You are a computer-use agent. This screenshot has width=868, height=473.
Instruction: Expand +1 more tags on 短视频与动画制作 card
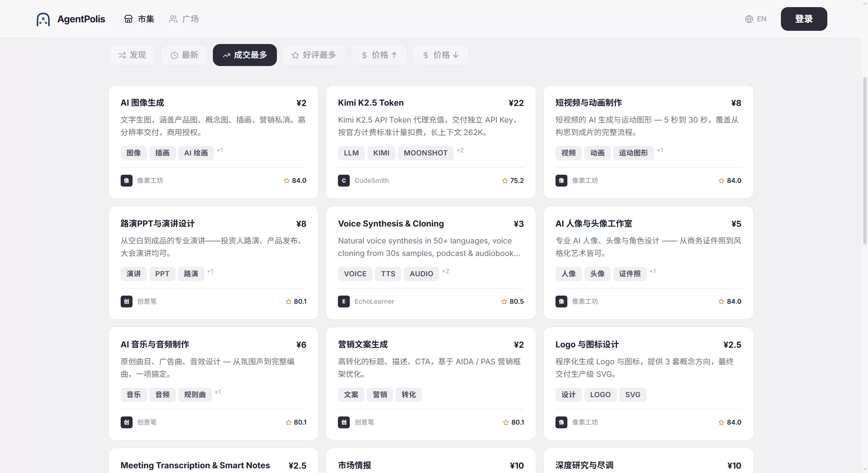tap(660, 150)
